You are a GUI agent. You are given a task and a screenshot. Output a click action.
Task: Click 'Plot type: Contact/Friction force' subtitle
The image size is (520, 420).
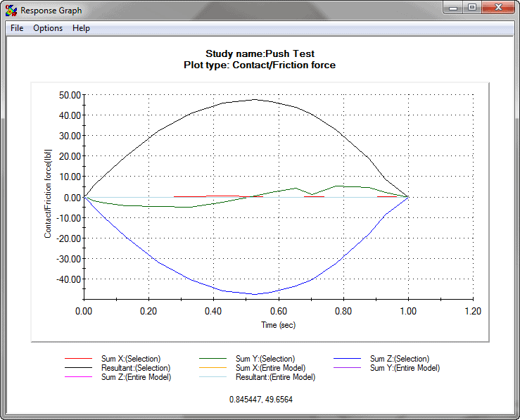coord(260,65)
